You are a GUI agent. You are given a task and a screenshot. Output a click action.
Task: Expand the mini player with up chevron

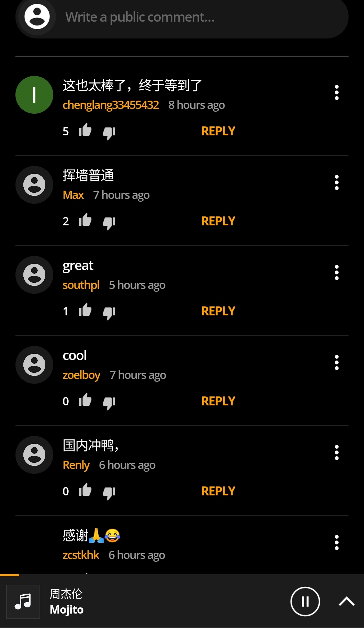pos(346,602)
